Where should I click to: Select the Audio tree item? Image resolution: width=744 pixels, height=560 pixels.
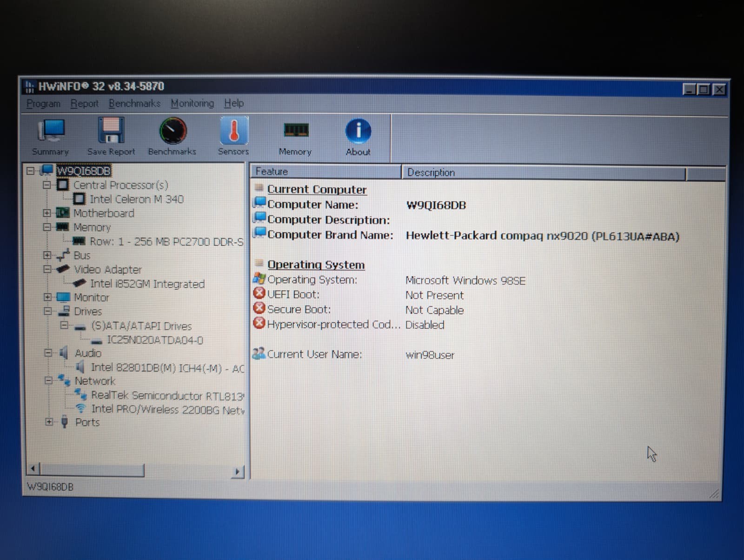88,353
